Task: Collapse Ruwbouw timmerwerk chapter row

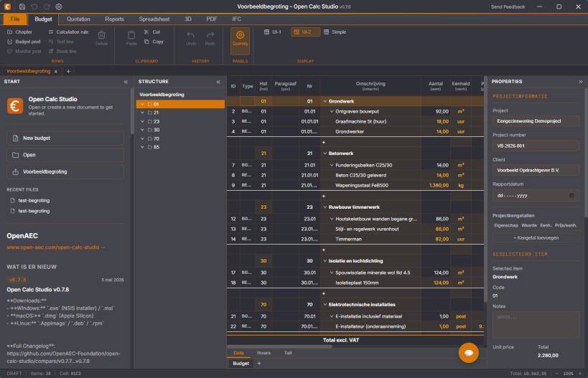Action: click(325, 207)
